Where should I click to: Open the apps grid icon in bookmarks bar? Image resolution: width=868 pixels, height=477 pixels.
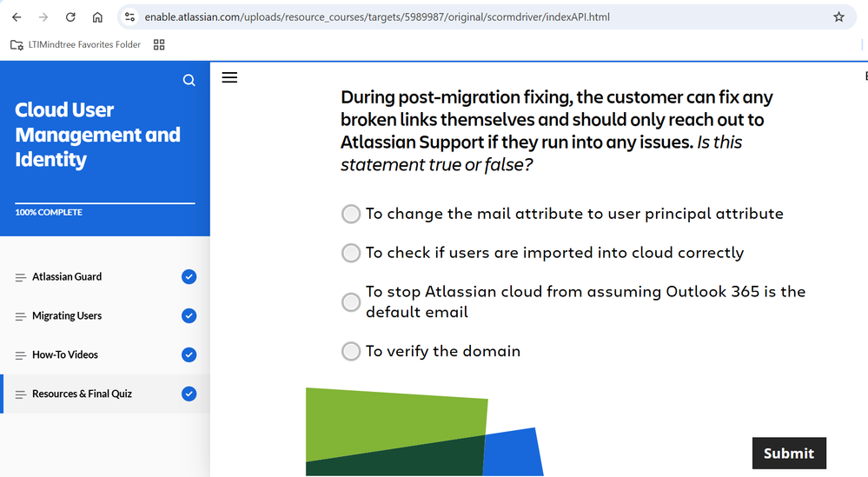pos(159,45)
